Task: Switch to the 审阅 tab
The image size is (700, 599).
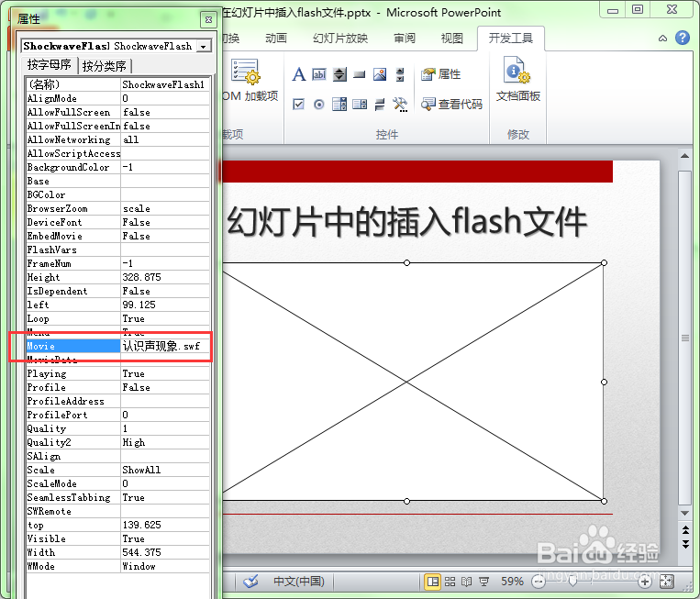Action: pyautogui.click(x=405, y=39)
